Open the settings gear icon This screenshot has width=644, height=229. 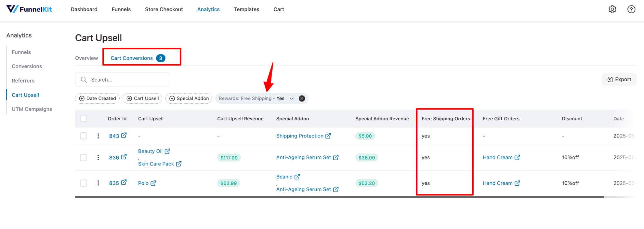point(612,9)
